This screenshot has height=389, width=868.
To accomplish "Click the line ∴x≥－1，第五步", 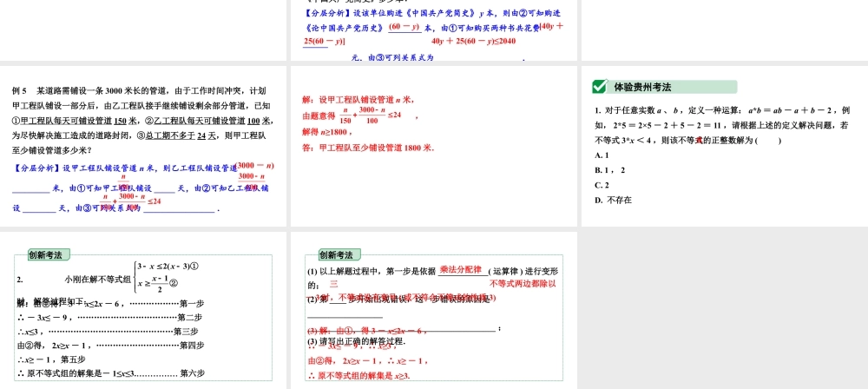I will coord(50,359).
